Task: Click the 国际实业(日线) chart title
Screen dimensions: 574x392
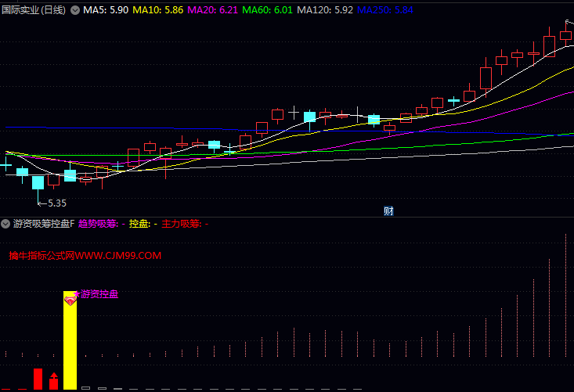Action: [34, 10]
